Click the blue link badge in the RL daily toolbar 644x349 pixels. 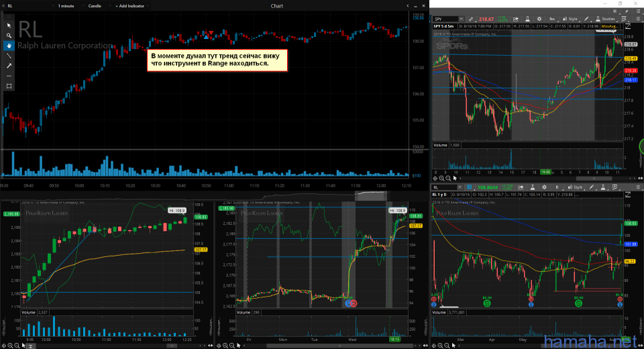click(470, 187)
